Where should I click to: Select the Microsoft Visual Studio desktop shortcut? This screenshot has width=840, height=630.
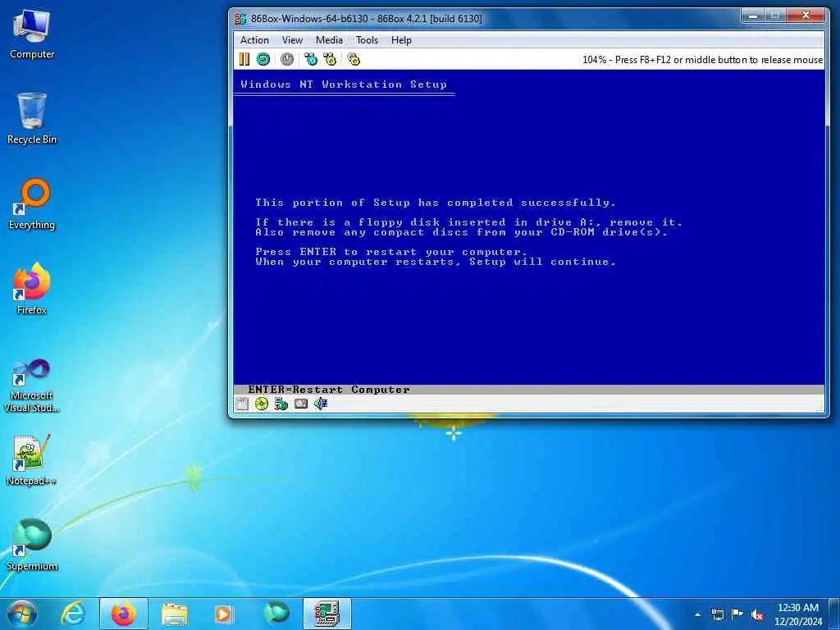(x=32, y=386)
